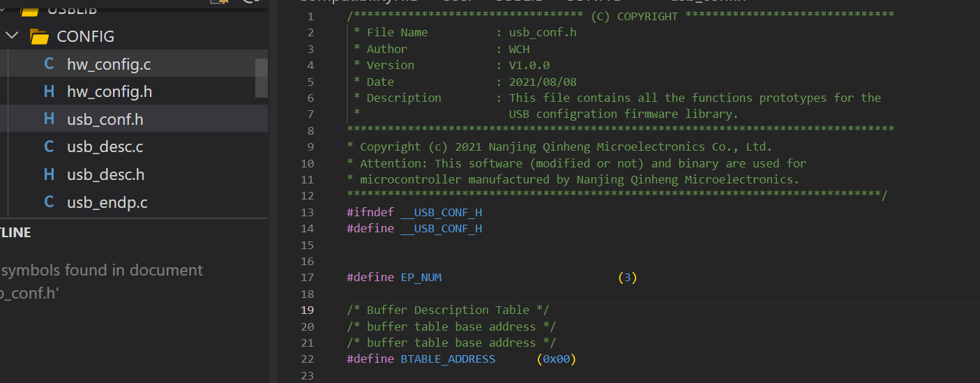Open the hw_config.c file name
The image size is (980, 383).
[x=109, y=64]
